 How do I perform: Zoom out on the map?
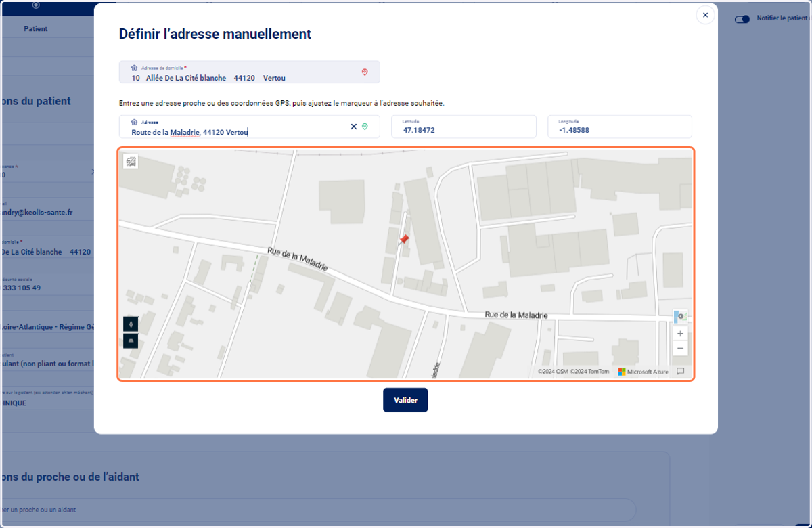pos(680,348)
